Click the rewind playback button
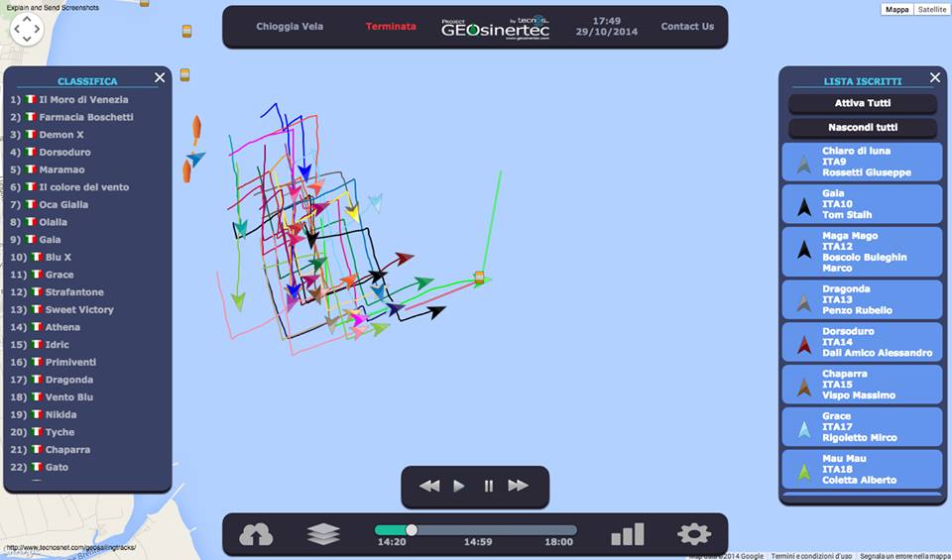Image resolution: width=952 pixels, height=560 pixels. pos(429,486)
